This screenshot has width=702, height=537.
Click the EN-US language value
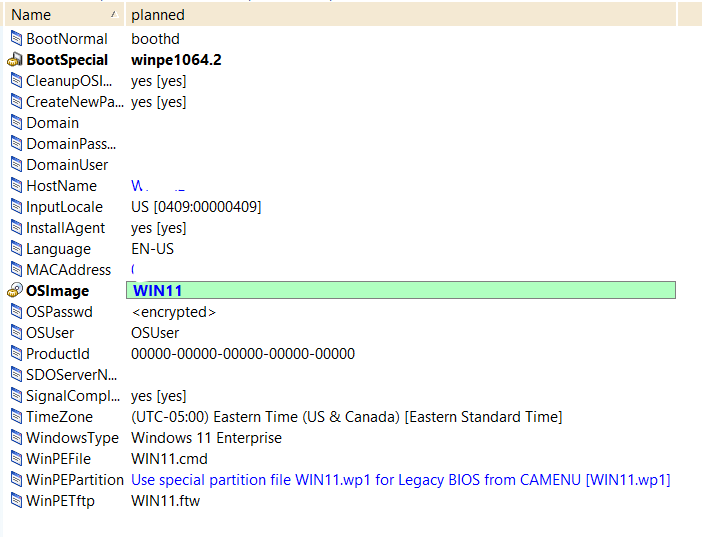tap(152, 249)
